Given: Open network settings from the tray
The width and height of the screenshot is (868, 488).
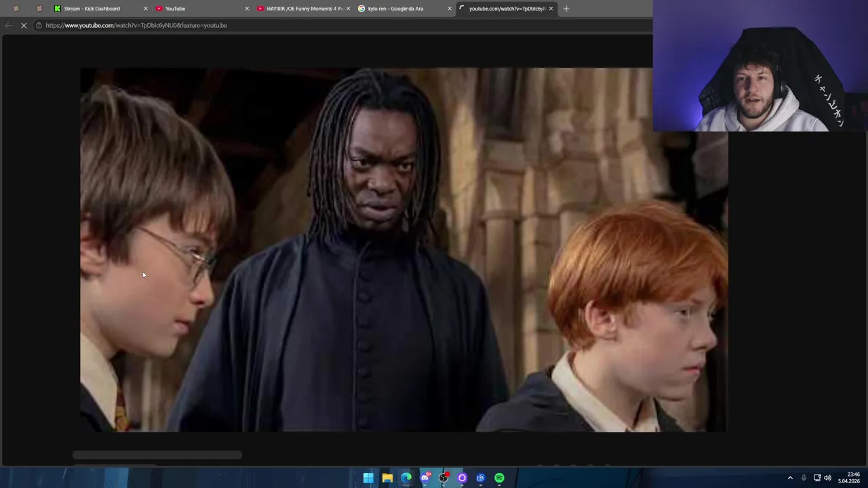Looking at the screenshot, I should pyautogui.click(x=817, y=478).
